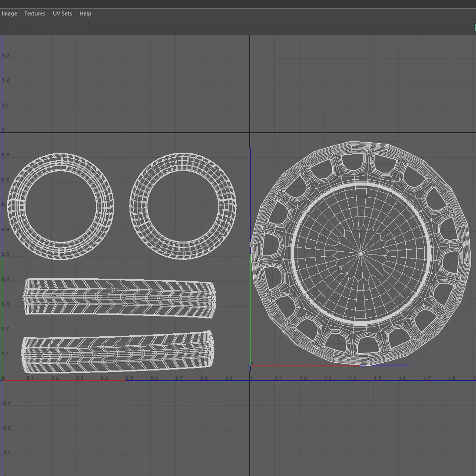Open the Image menu
Image resolution: width=476 pixels, height=476 pixels.
[9, 13]
